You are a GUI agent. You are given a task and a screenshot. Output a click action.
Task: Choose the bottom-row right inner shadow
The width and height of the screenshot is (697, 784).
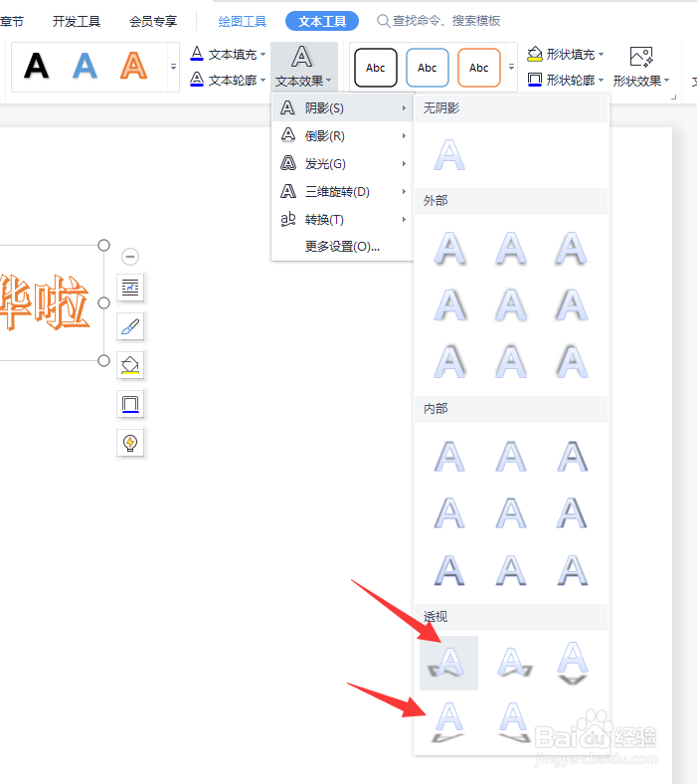pos(572,570)
